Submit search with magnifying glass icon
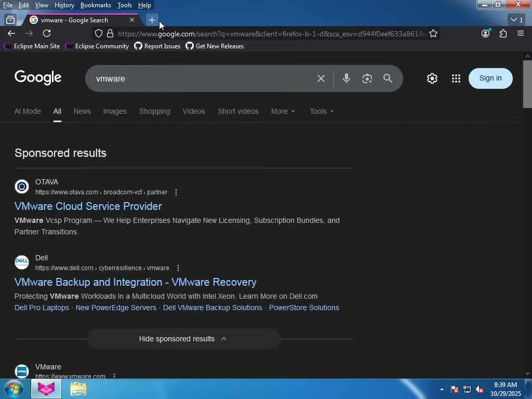 388,78
